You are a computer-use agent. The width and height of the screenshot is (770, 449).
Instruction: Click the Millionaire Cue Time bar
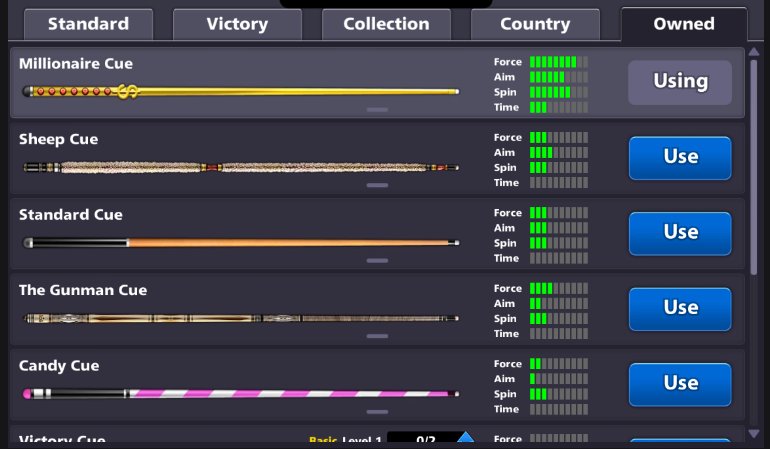[x=559, y=107]
